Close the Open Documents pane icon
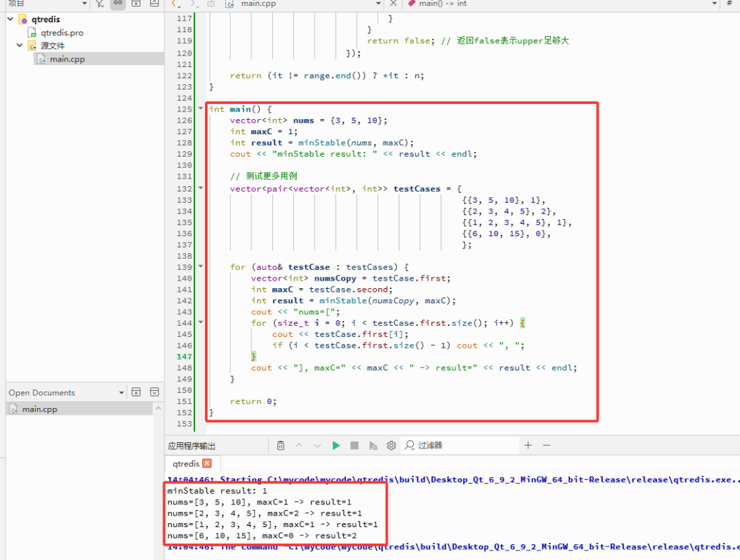 point(154,392)
